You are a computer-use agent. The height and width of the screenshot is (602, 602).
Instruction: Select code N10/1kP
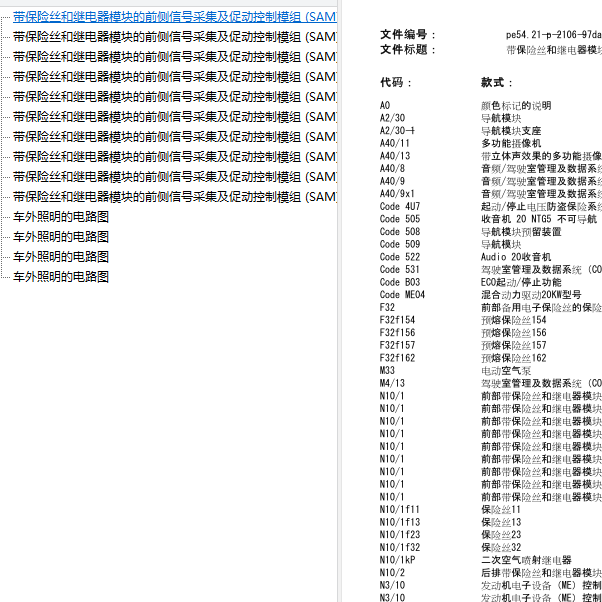397,561
